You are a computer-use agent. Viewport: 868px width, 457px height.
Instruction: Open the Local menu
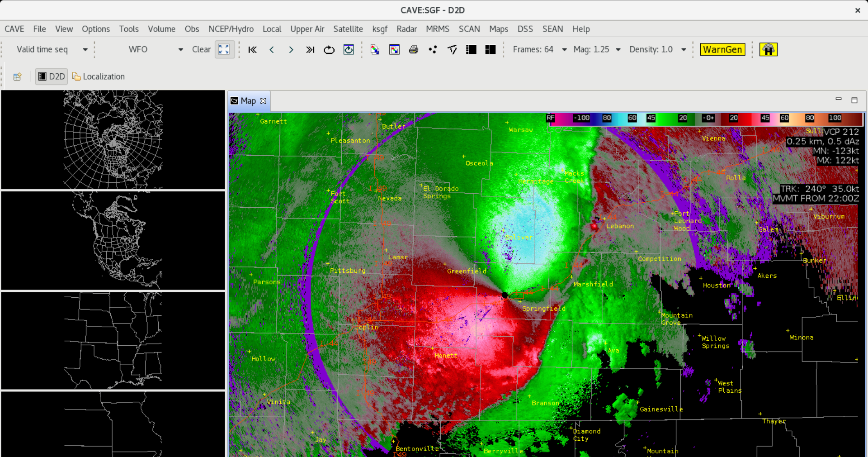(272, 29)
